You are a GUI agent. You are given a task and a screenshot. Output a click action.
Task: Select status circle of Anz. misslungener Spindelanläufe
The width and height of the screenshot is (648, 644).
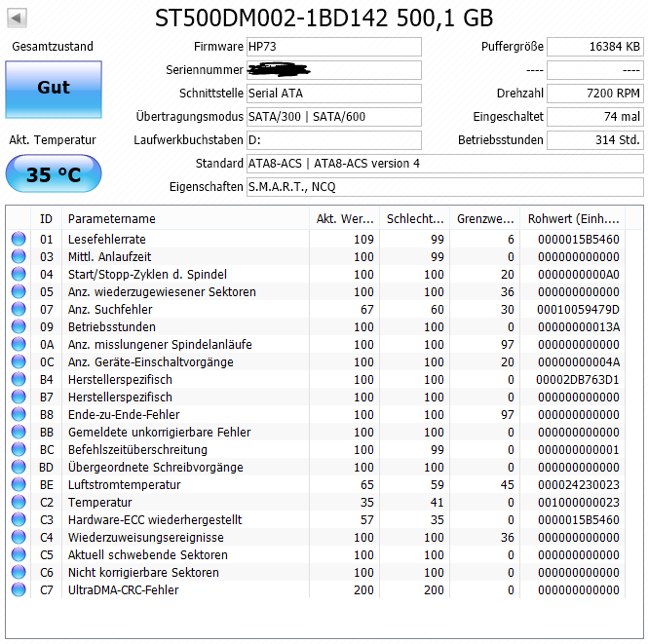[x=19, y=344]
